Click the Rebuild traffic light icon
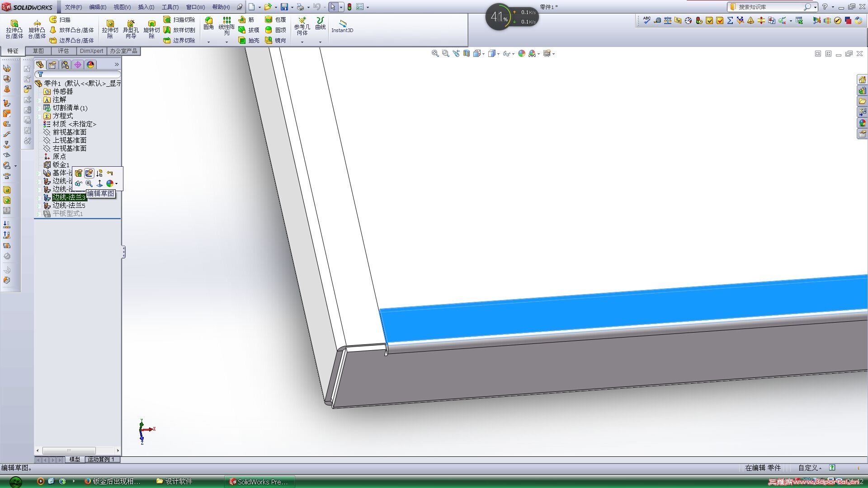The height and width of the screenshot is (488, 868). [x=349, y=7]
